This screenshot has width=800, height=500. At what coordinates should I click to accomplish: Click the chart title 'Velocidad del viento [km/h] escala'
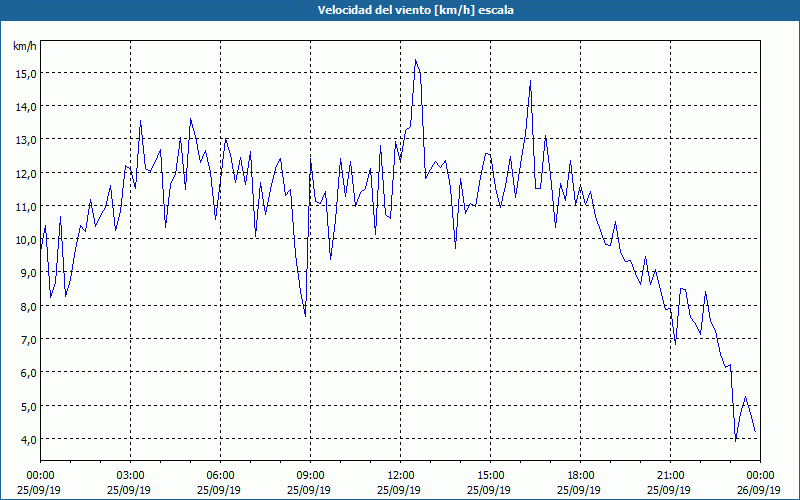(415, 10)
